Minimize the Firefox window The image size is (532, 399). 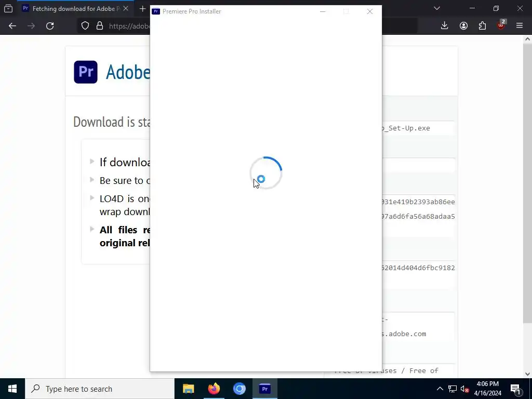click(x=472, y=8)
